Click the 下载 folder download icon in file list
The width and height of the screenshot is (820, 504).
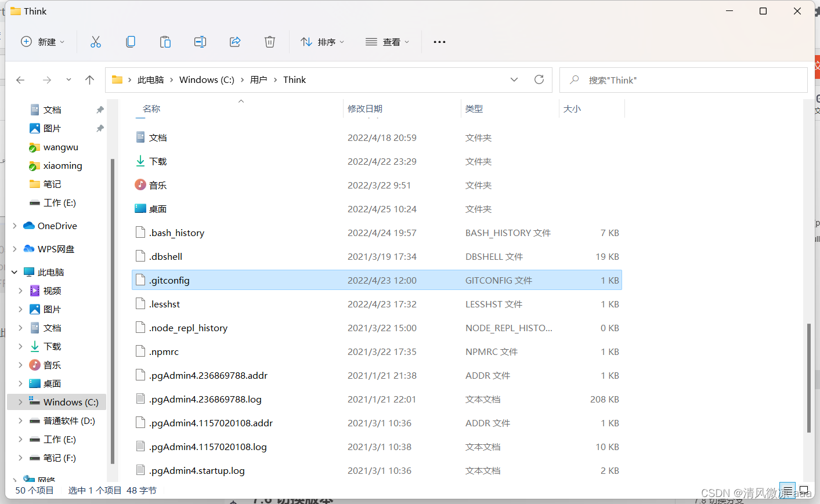coord(140,161)
